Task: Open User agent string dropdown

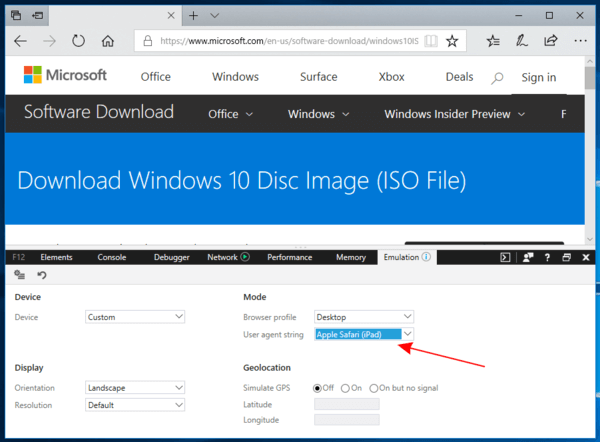Action: click(364, 334)
